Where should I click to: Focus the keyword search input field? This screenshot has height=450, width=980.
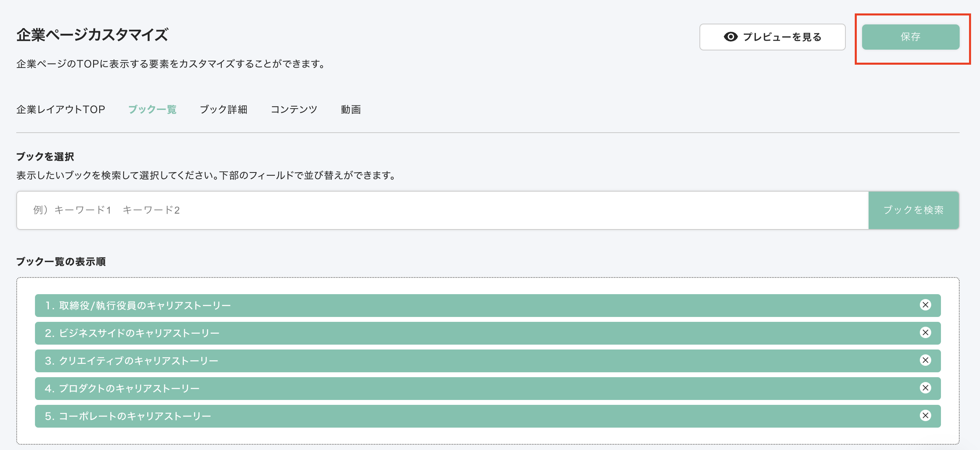tap(442, 210)
